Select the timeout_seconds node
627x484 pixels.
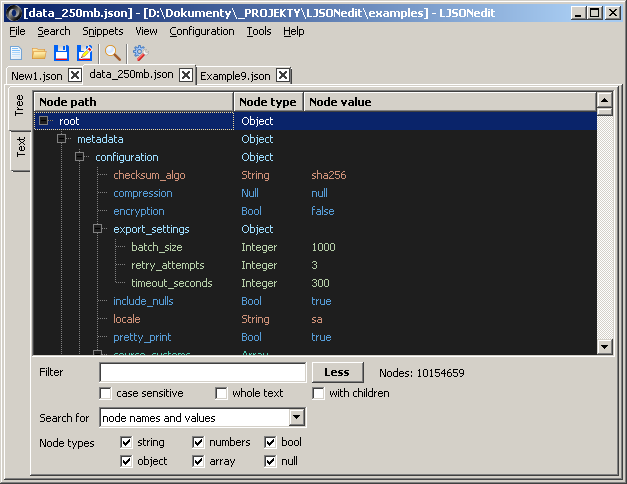pyautogui.click(x=172, y=283)
